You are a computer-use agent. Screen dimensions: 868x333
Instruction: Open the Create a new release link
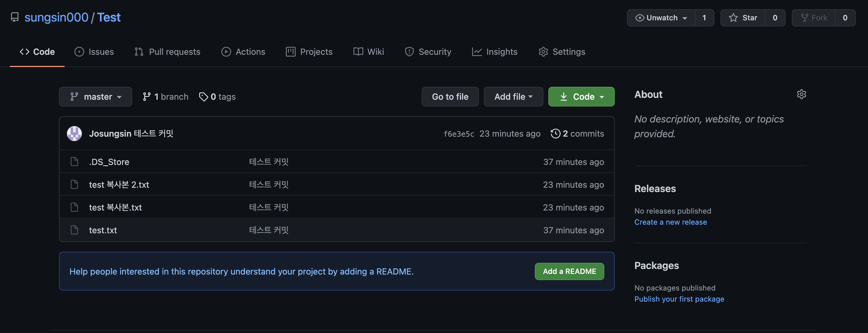point(670,222)
